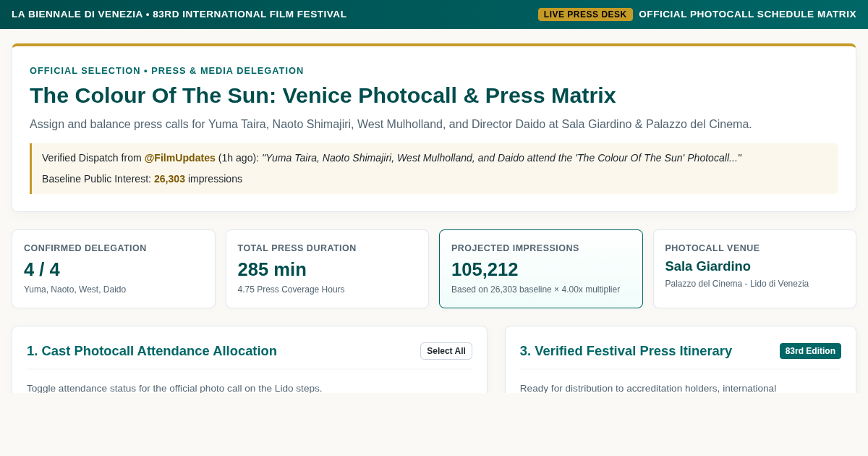Viewport: 868px width, 456px height.
Task: Click the 'Based on 26,303 baseline' multiplier note
Action: coord(535,290)
